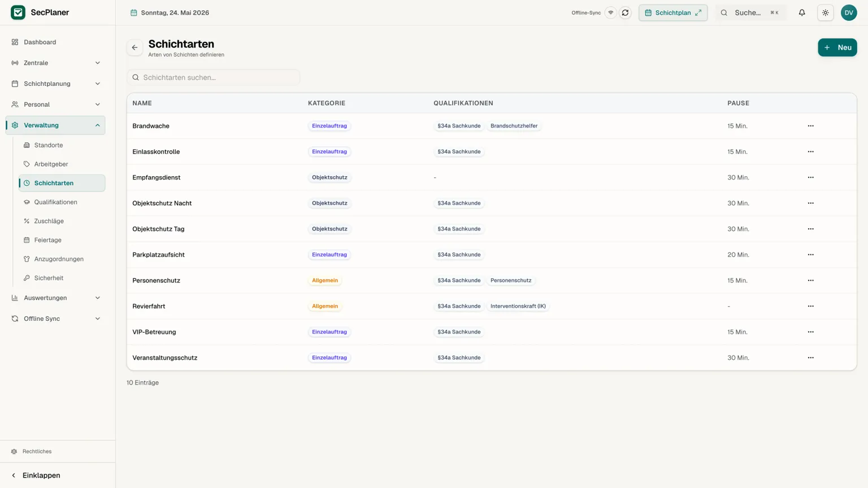Open the three-dot menu for Revierfahrt
868x488 pixels.
[x=810, y=306]
